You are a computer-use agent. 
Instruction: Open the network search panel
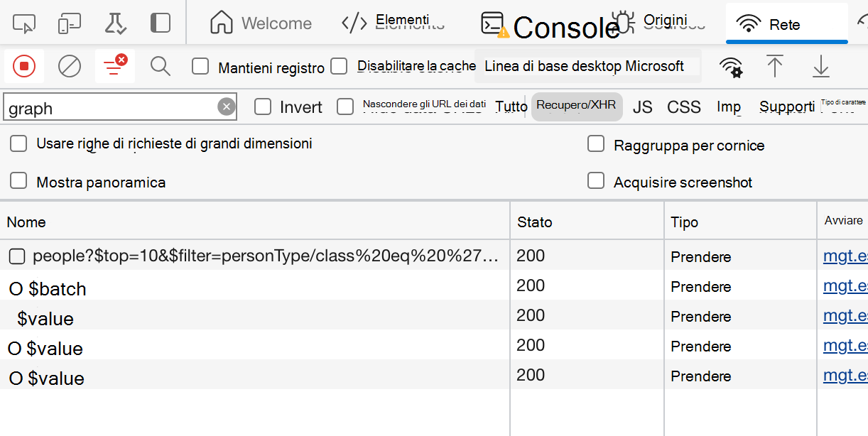(160, 66)
